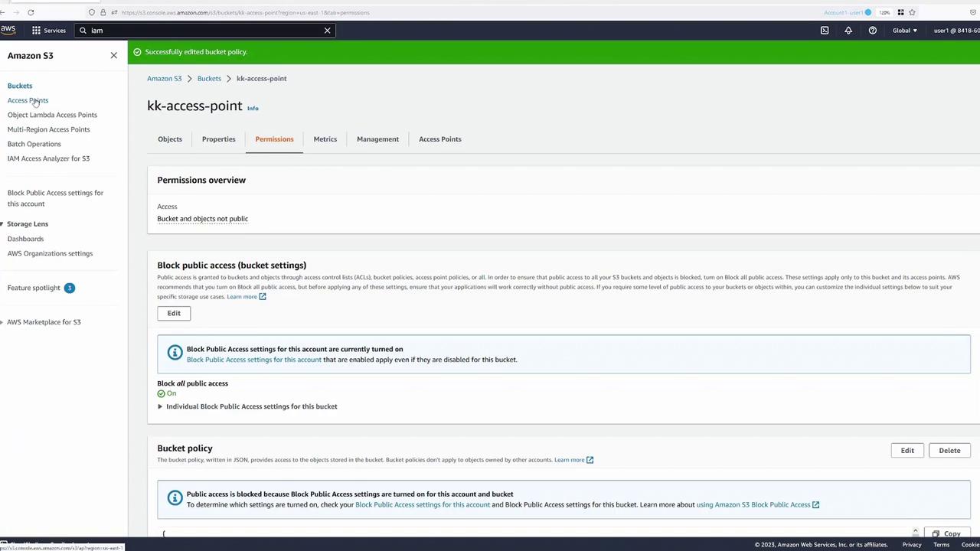Click Learn more in Bucket policy description
The image size is (980, 551).
click(573, 460)
